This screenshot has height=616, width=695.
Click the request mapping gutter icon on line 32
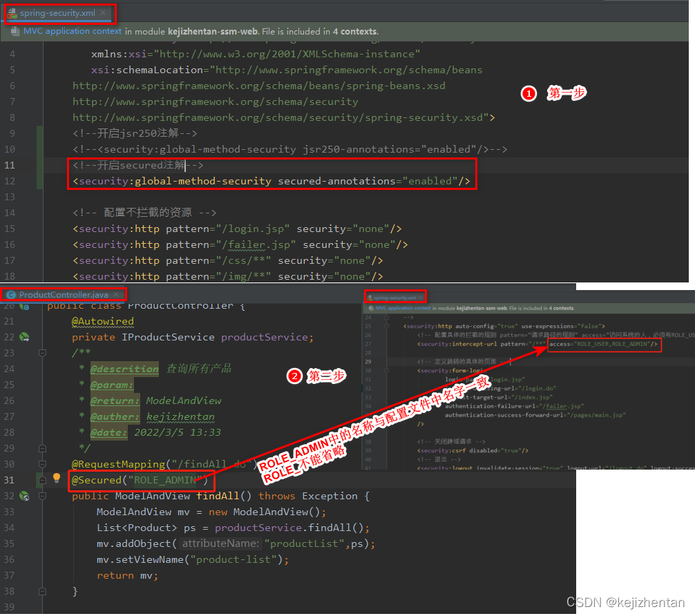24,497
